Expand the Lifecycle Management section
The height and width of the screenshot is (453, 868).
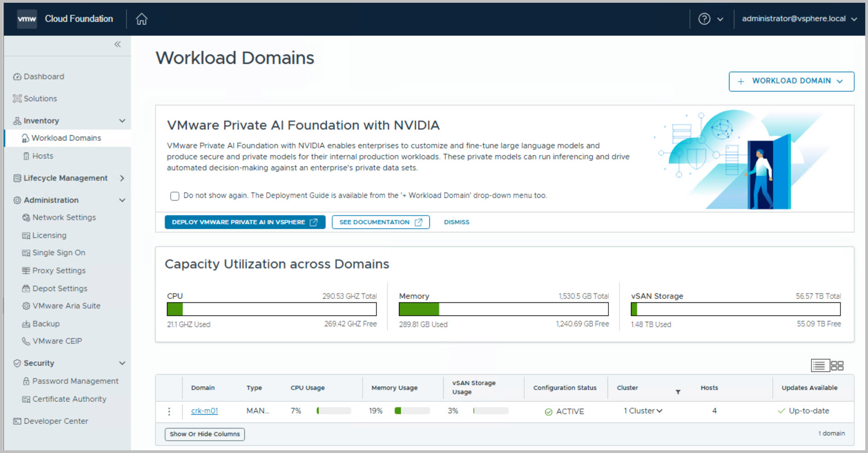pyautogui.click(x=122, y=178)
